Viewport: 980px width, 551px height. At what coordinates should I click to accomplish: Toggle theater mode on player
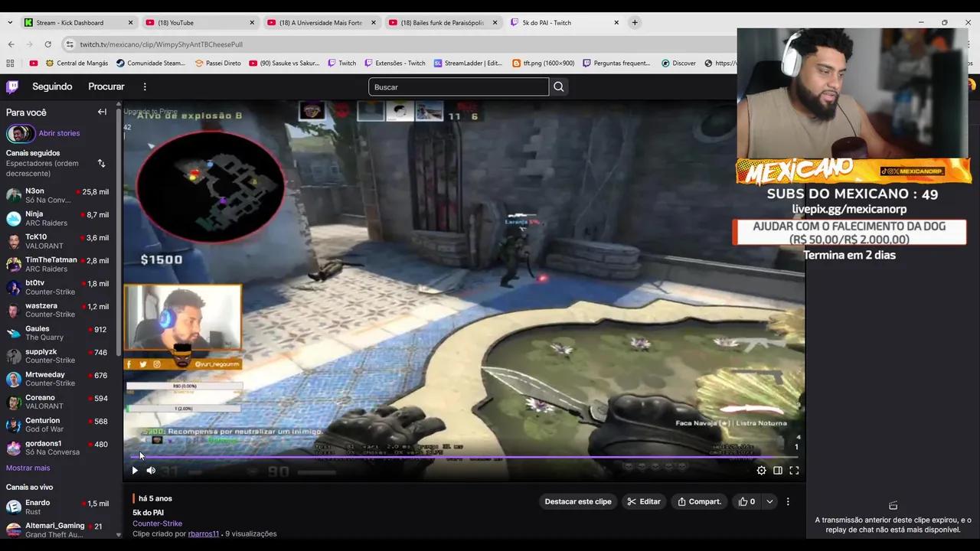778,471
